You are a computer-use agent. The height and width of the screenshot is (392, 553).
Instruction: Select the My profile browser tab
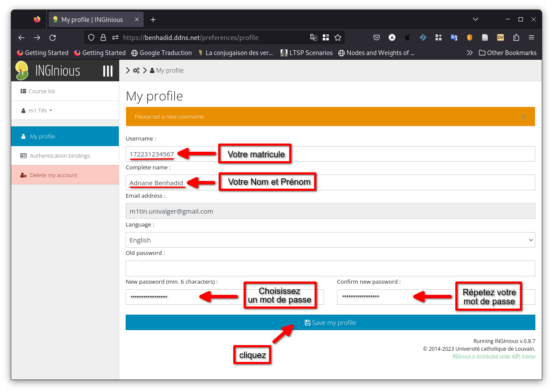(x=96, y=20)
